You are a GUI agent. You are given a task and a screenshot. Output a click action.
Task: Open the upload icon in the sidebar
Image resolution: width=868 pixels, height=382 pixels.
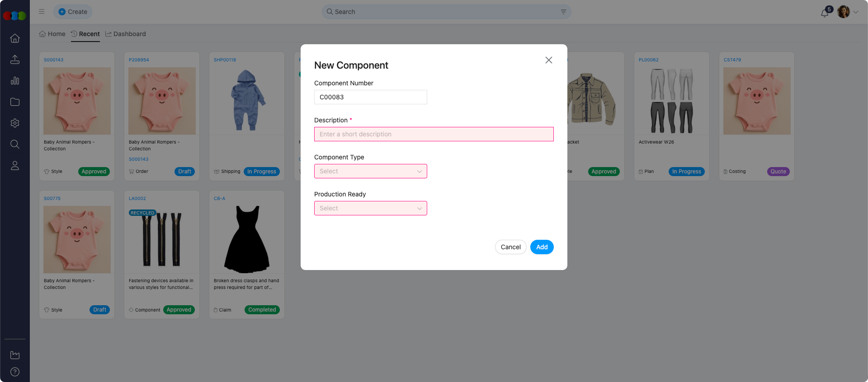(15, 59)
